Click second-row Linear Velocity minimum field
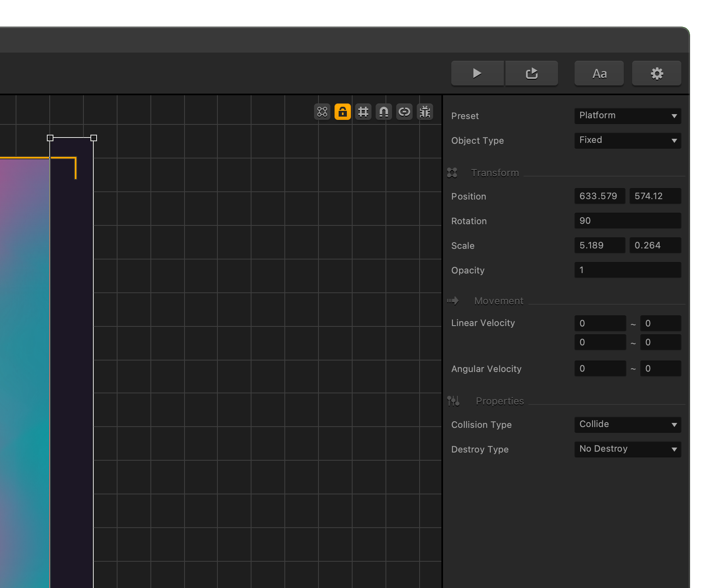720x588 pixels. point(600,342)
